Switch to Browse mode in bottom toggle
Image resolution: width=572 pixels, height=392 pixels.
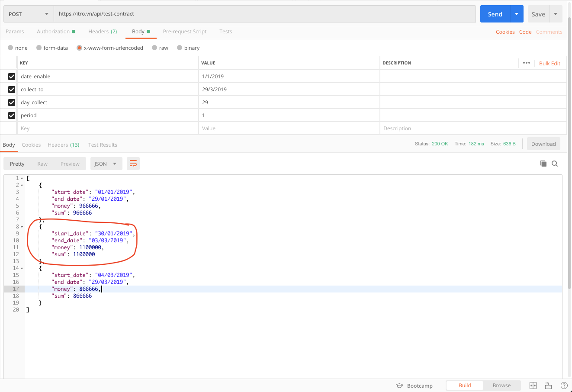click(x=501, y=386)
